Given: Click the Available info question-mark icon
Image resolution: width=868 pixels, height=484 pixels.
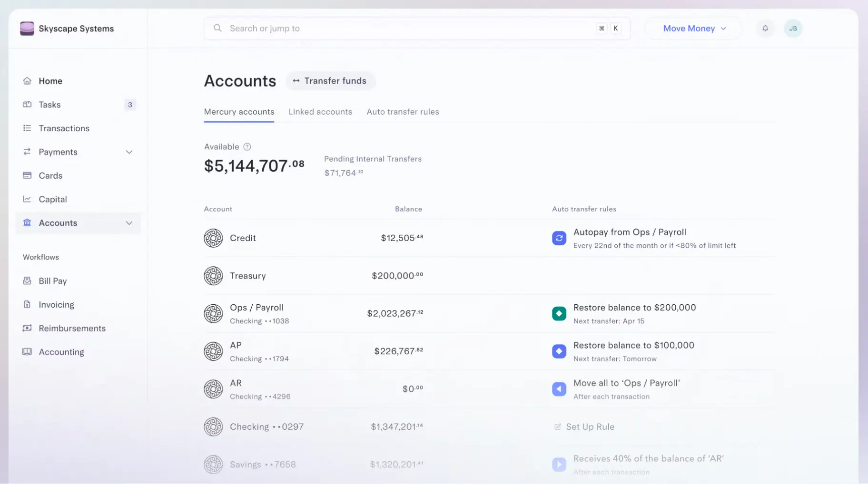Looking at the screenshot, I should point(247,147).
